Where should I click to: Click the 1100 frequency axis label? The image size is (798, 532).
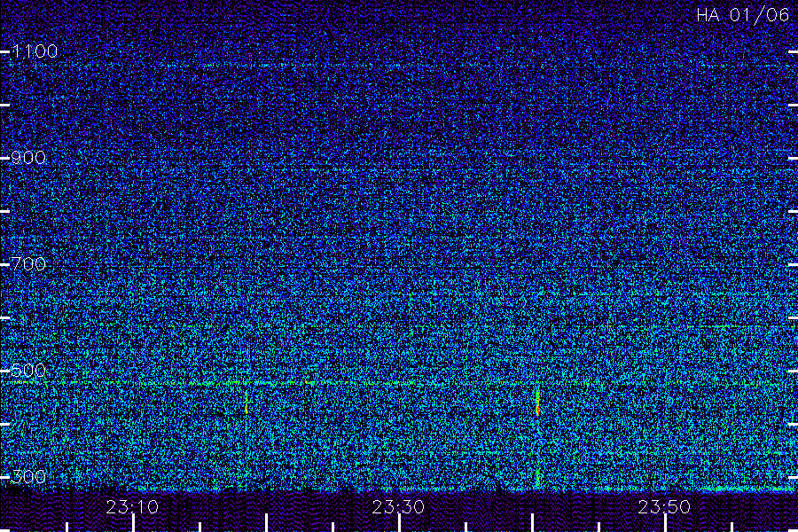coord(35,51)
